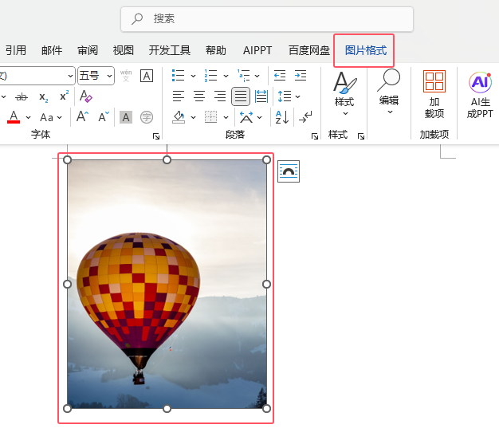Open the 百度网盘 tab
Viewport: 499px width, 448px height.
tap(309, 50)
